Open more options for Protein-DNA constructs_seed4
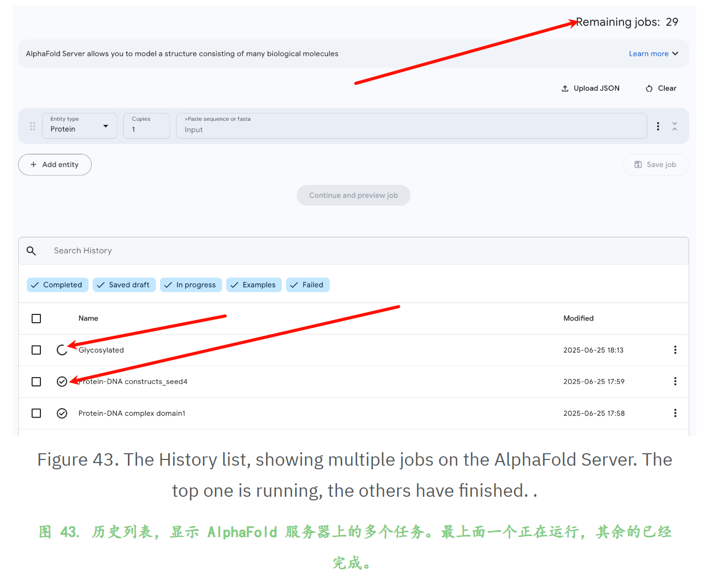This screenshot has height=576, width=728. pos(675,381)
